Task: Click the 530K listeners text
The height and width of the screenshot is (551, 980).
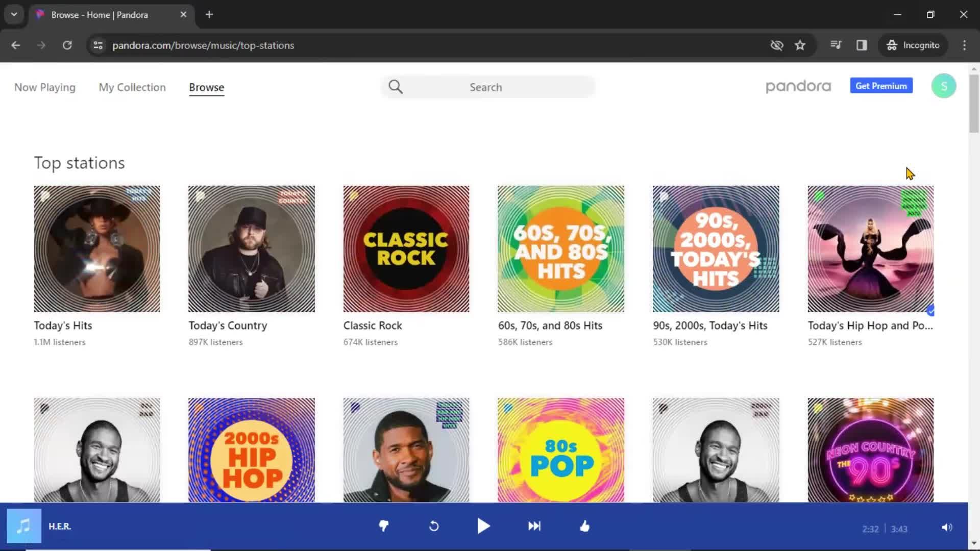Action: [680, 342]
